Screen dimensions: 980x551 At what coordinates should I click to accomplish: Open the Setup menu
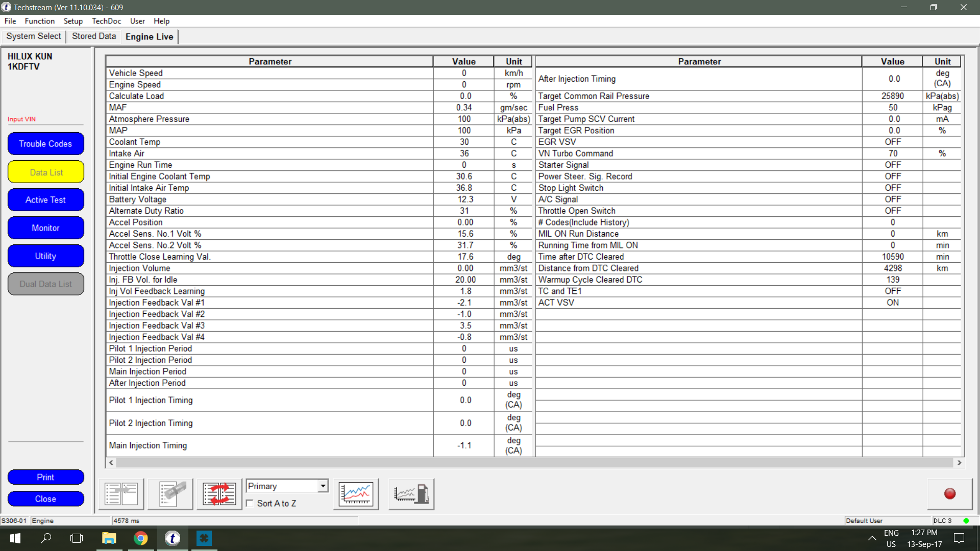[73, 21]
